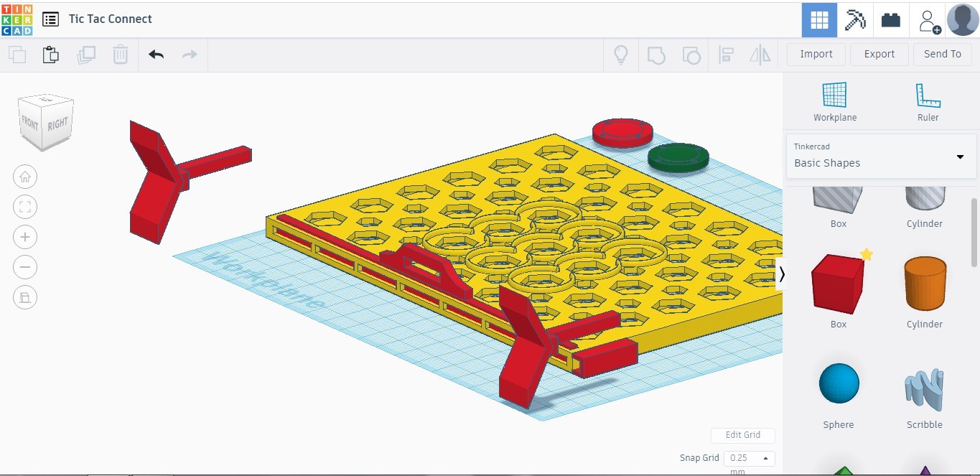Open the Snap Grid 0.25 dropdown

pyautogui.click(x=749, y=458)
